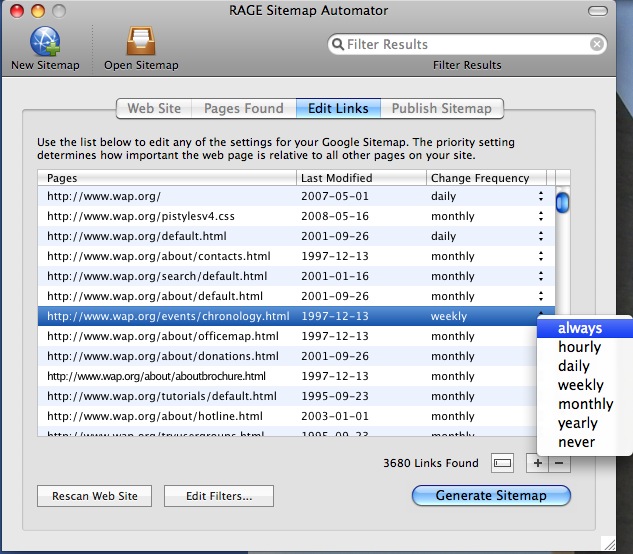Image resolution: width=633 pixels, height=554 pixels.
Task: Remove a link with the minus button
Action: (x=559, y=463)
